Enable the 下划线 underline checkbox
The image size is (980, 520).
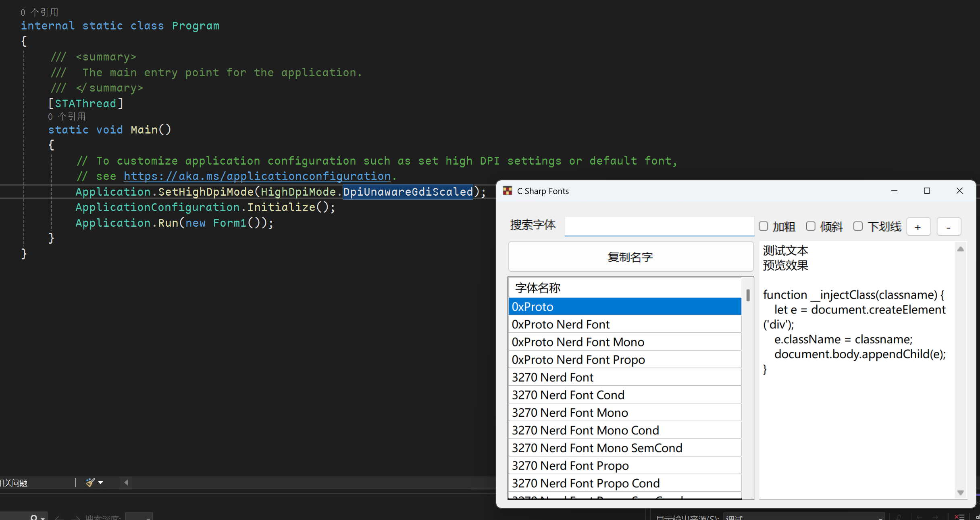[858, 226]
